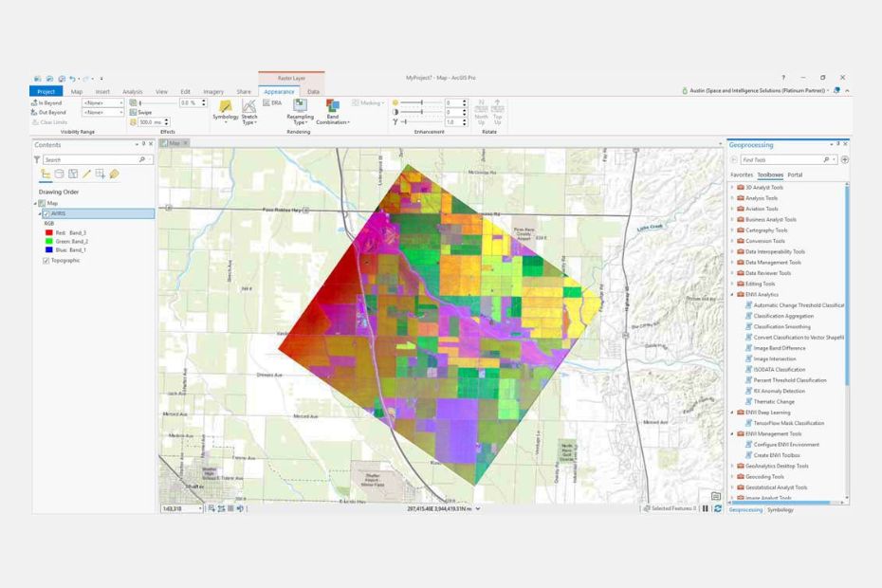Refresh the map view
882x588 pixels.
(718, 508)
